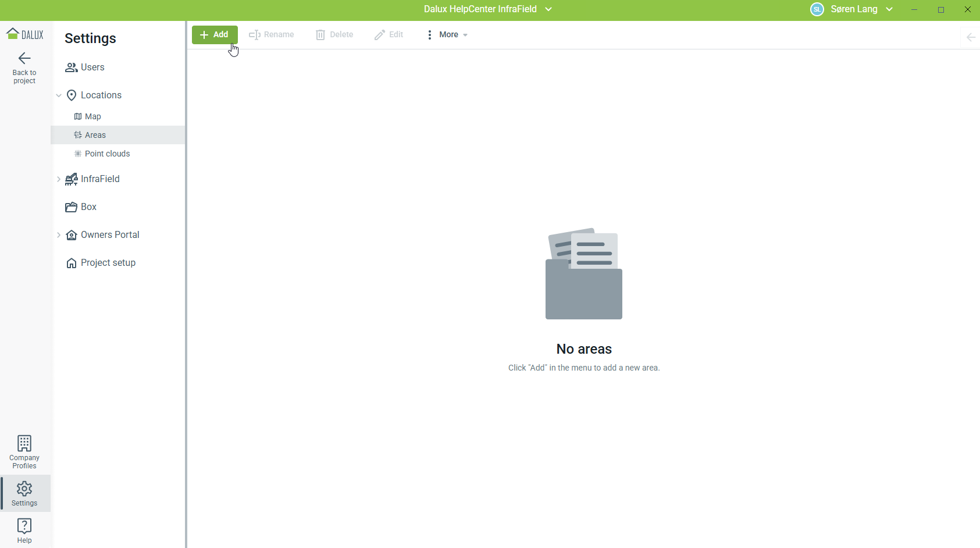Expand the InfraField settings section
The height and width of the screenshot is (548, 980).
pos(59,179)
